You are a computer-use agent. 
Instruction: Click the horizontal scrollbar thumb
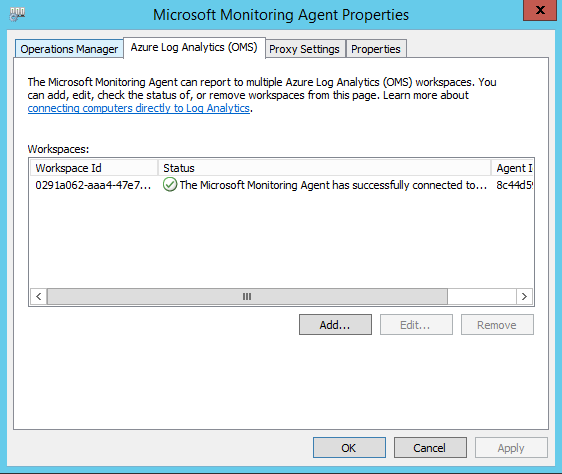(247, 297)
